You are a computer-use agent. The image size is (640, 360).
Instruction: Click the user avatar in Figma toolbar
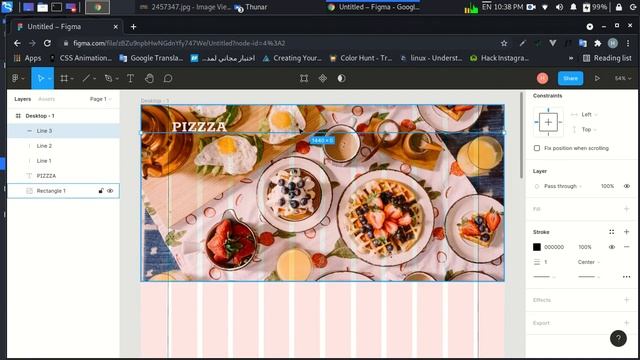point(542,78)
